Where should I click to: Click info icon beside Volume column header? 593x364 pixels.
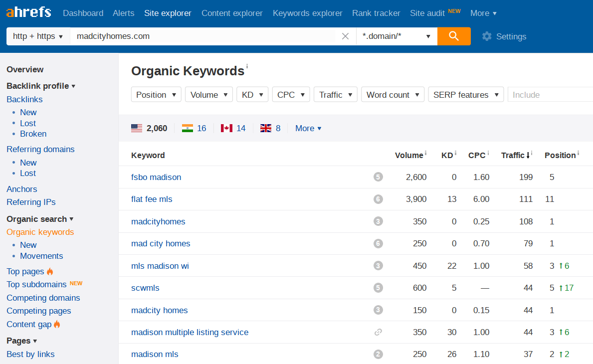click(425, 153)
